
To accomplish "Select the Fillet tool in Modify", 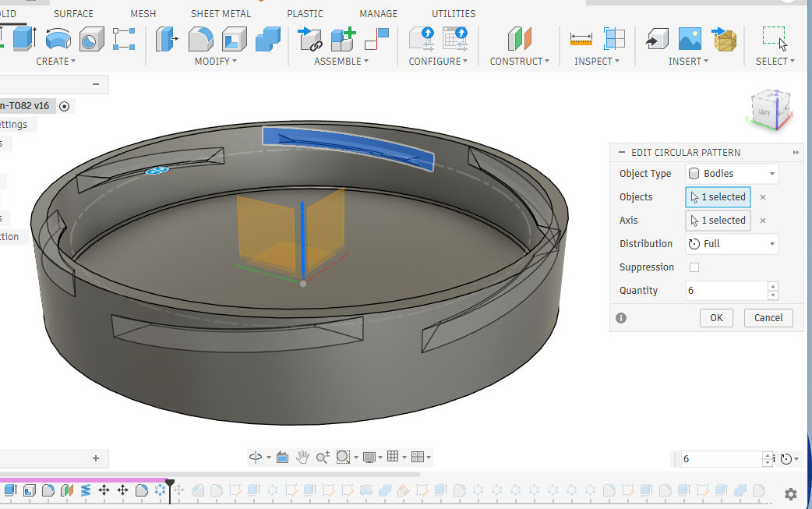I will tap(201, 38).
